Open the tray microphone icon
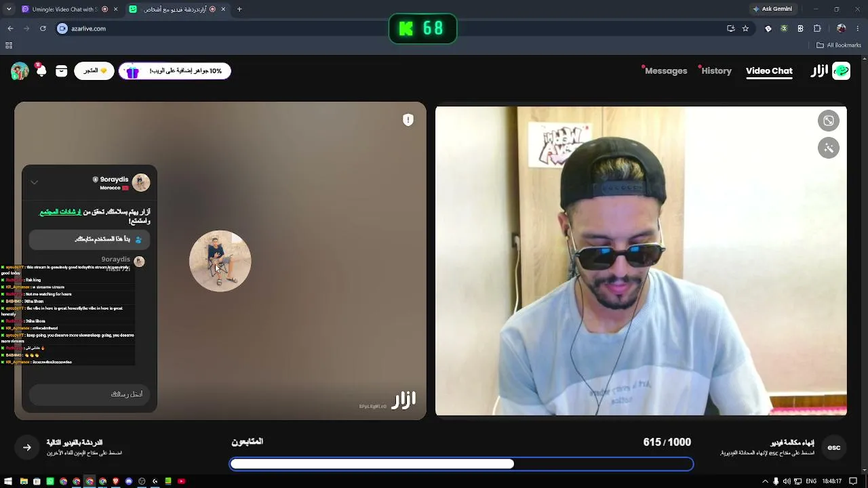 tap(776, 481)
